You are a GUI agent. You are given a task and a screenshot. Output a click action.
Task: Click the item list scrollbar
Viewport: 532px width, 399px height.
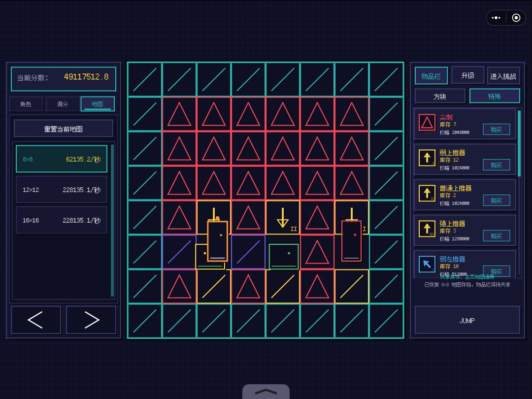coord(519,143)
